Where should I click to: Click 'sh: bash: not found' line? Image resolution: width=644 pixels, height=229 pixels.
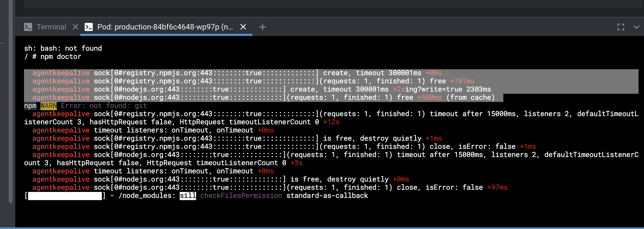[x=63, y=48]
